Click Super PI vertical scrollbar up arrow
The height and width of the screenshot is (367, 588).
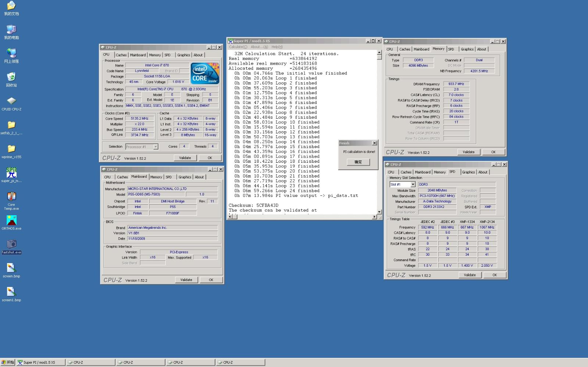point(380,53)
